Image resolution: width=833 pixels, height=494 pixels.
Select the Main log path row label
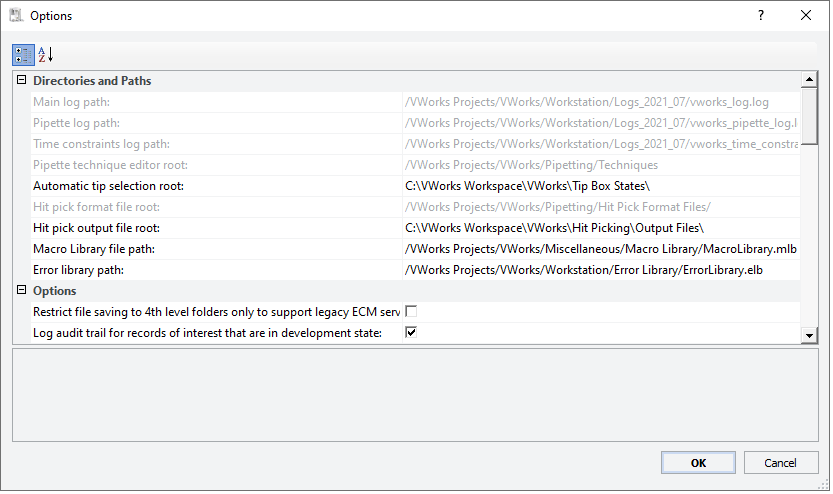71,102
